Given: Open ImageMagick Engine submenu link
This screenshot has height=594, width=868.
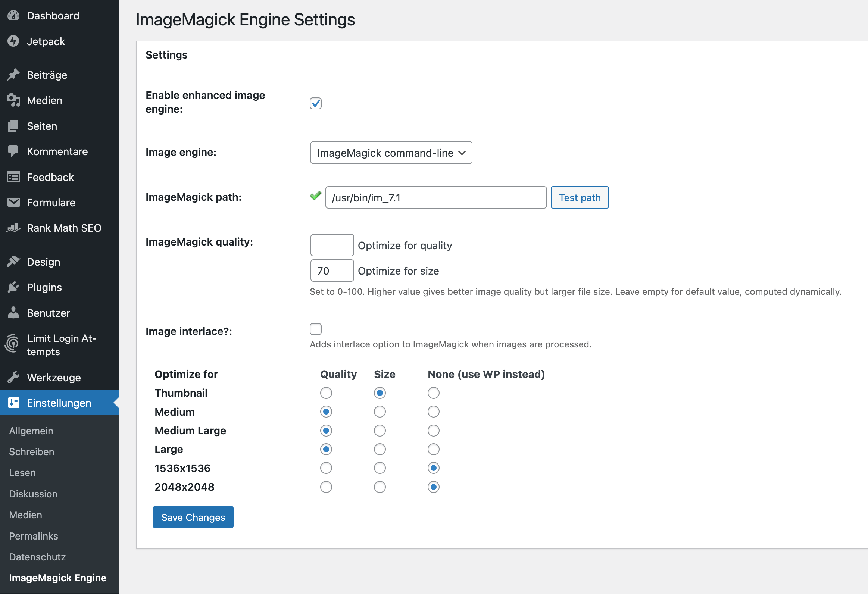Looking at the screenshot, I should click(x=58, y=578).
